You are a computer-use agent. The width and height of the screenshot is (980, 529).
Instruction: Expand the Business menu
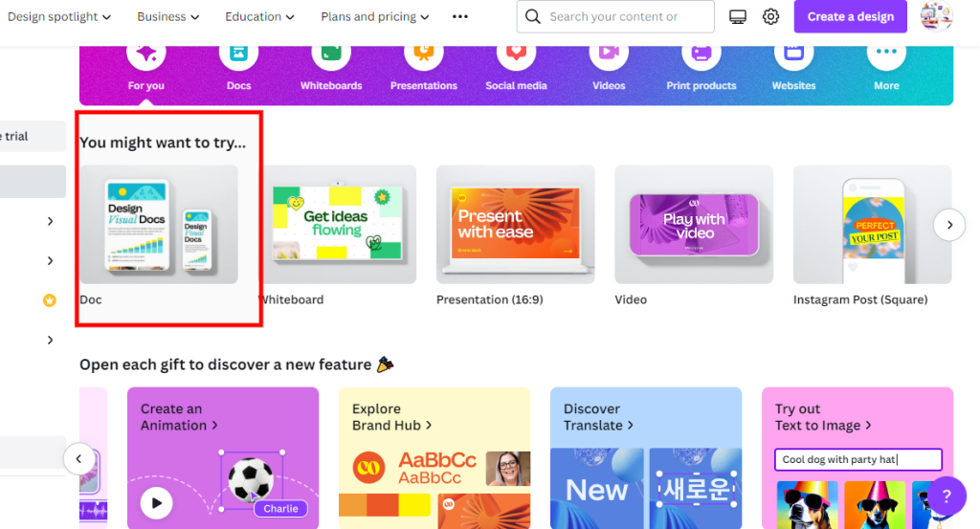click(x=168, y=17)
